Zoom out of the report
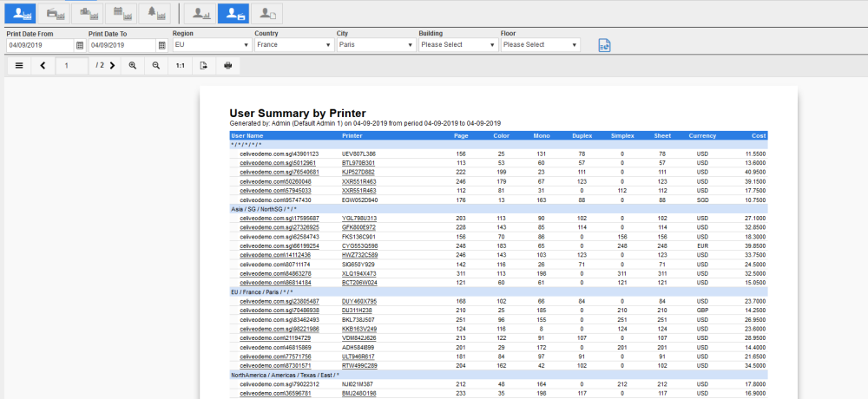Image resolution: width=868 pixels, height=399 pixels. 156,66
